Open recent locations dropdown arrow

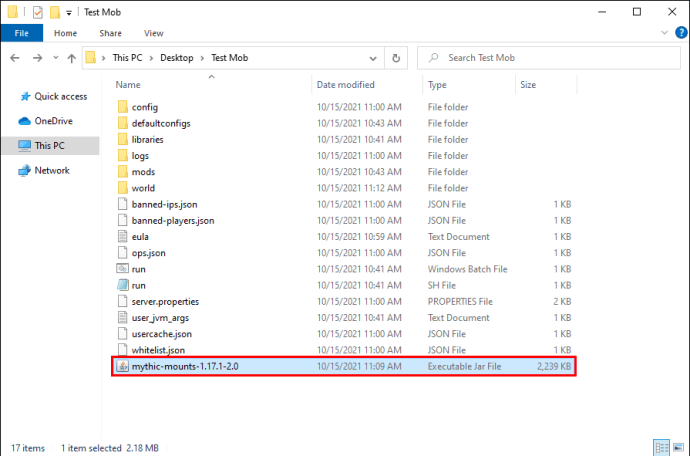(x=55, y=58)
